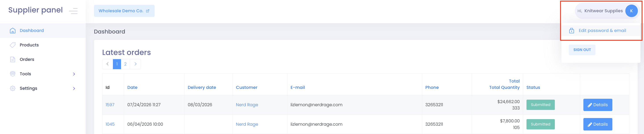Click the Orders document icon
The image size is (644, 134).
(x=13, y=60)
